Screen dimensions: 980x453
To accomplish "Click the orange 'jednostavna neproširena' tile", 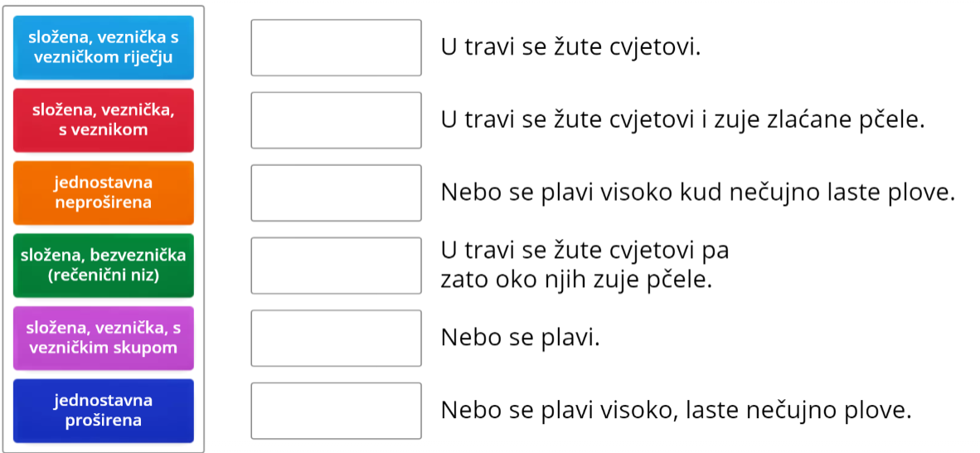I will (x=104, y=192).
